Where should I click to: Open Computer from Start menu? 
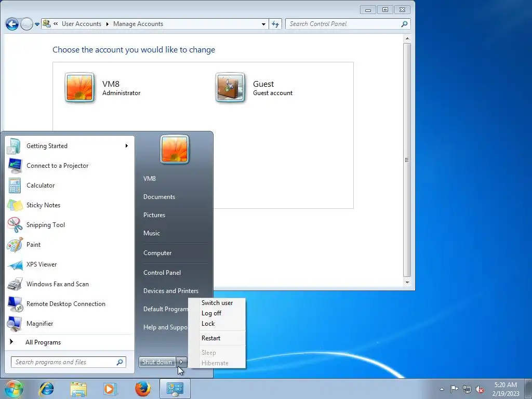tap(157, 253)
